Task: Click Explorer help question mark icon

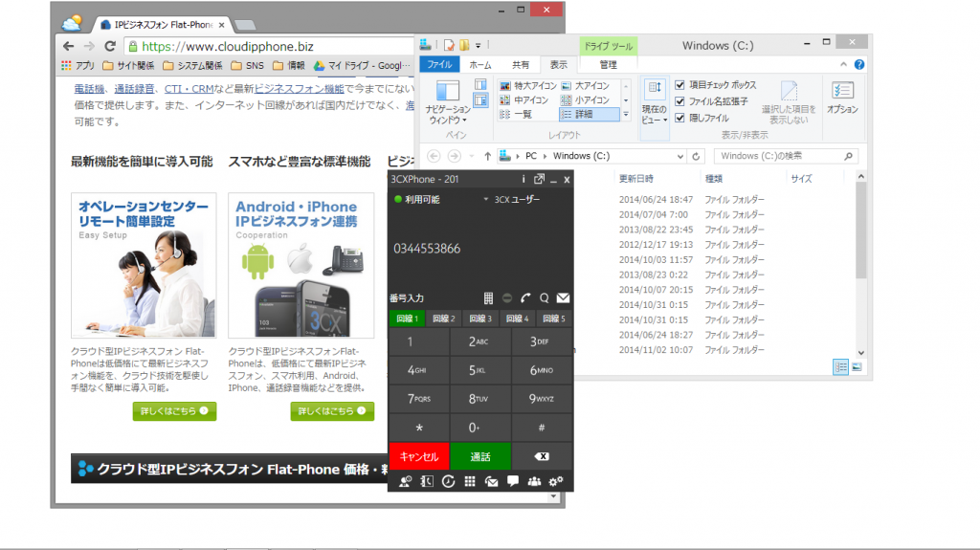Action: tap(859, 64)
